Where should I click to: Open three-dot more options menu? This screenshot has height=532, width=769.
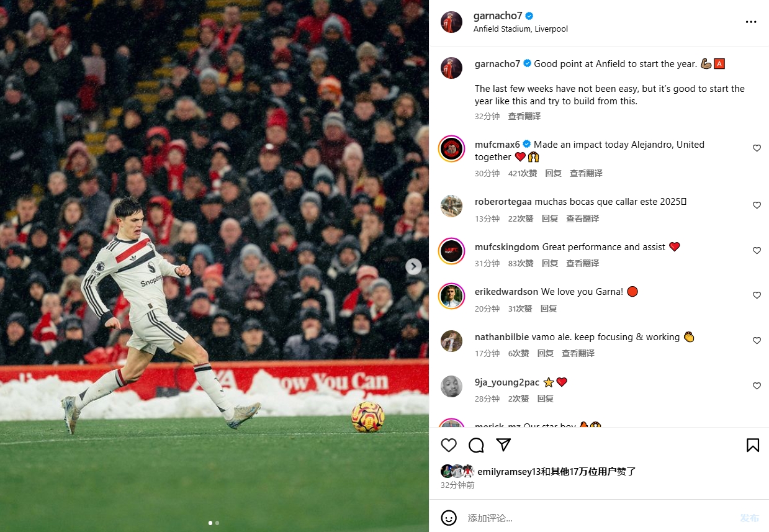[751, 22]
